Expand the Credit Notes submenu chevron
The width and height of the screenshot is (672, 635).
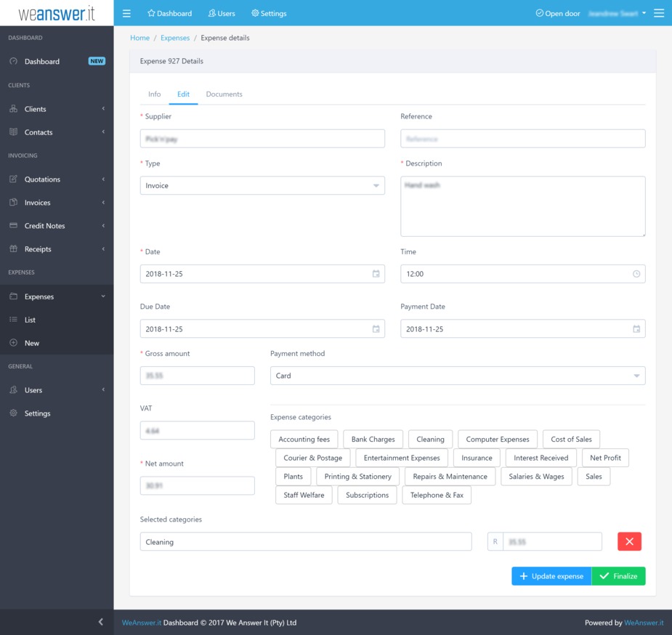(x=103, y=225)
